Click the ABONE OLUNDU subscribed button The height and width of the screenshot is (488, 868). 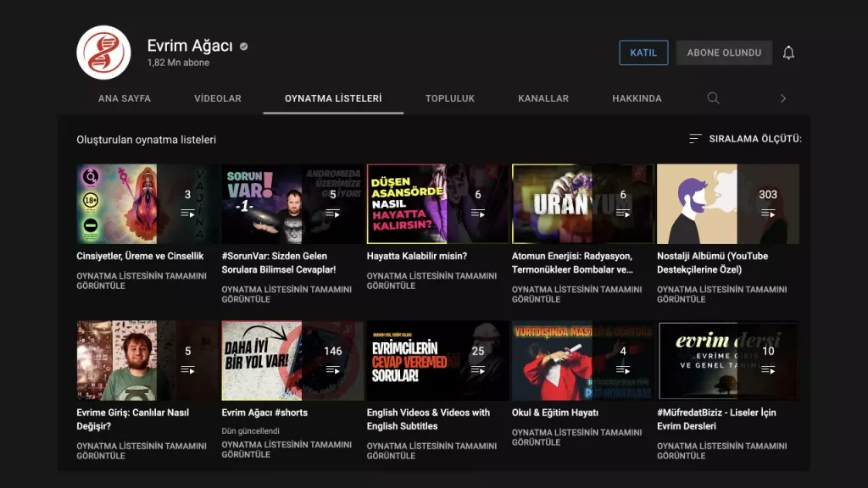pyautogui.click(x=724, y=53)
